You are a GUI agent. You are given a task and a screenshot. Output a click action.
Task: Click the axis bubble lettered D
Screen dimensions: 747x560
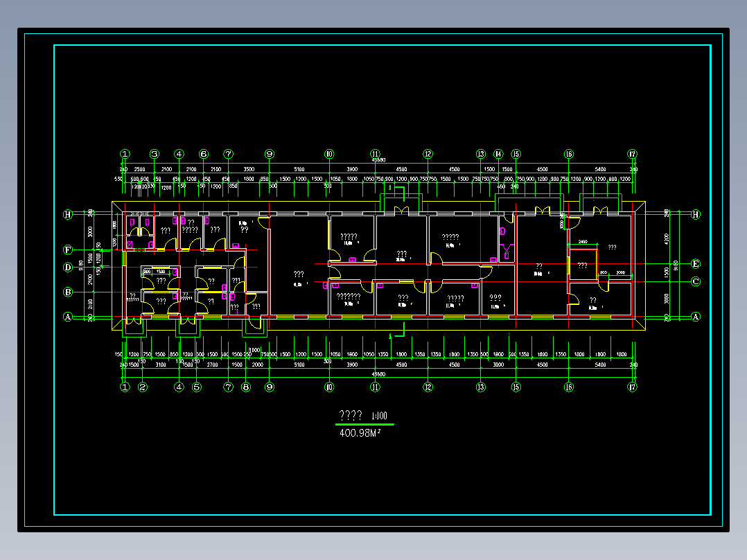click(x=68, y=268)
